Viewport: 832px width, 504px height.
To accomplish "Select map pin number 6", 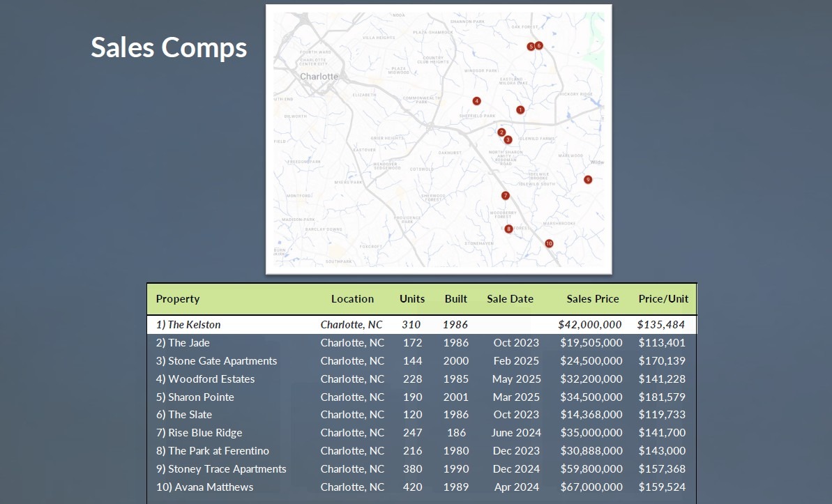I will tap(539, 45).
